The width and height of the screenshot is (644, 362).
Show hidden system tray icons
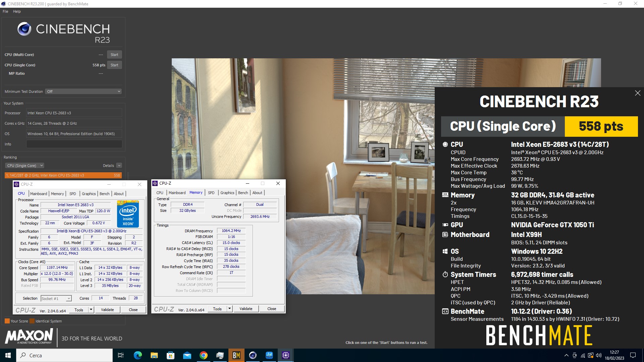tap(566, 355)
